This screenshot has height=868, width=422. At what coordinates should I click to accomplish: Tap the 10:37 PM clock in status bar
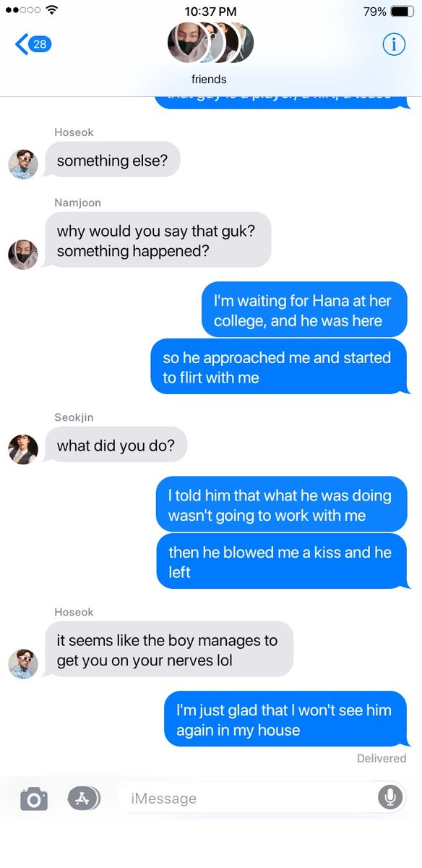click(x=210, y=12)
